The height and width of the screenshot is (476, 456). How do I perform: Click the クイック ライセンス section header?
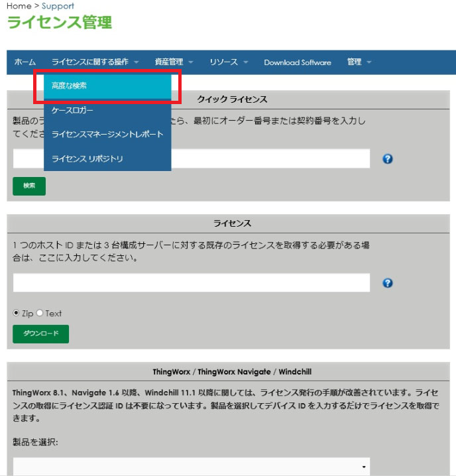click(x=232, y=99)
